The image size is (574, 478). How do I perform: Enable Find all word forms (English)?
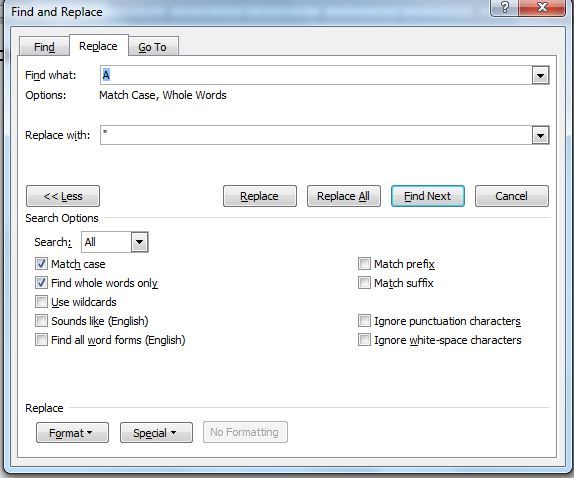[41, 340]
